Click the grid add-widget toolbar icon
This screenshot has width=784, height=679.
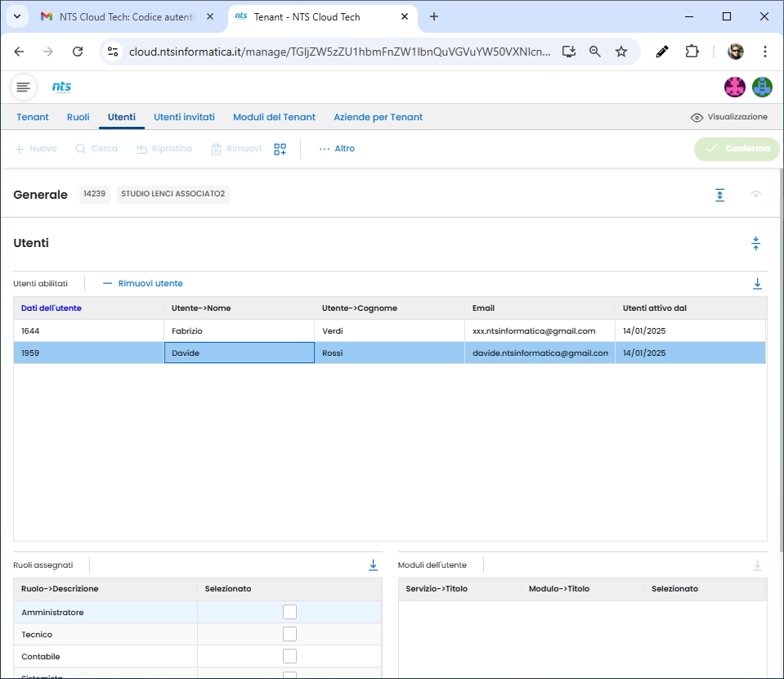(x=280, y=149)
